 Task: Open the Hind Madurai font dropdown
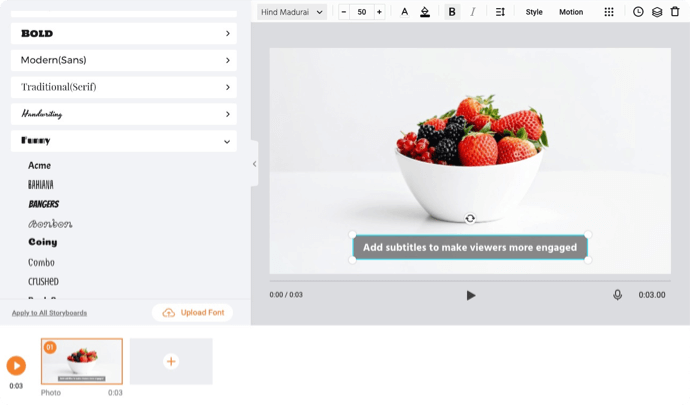(x=292, y=12)
